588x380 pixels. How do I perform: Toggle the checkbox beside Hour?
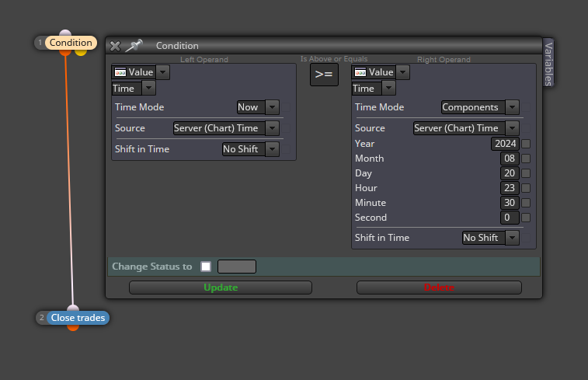click(526, 188)
